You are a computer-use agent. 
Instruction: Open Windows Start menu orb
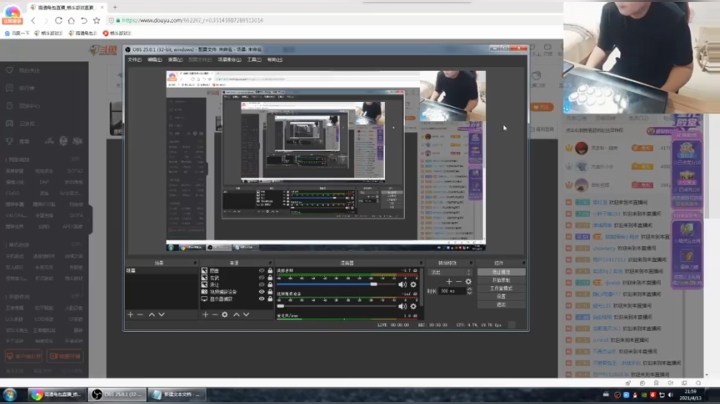coord(10,394)
